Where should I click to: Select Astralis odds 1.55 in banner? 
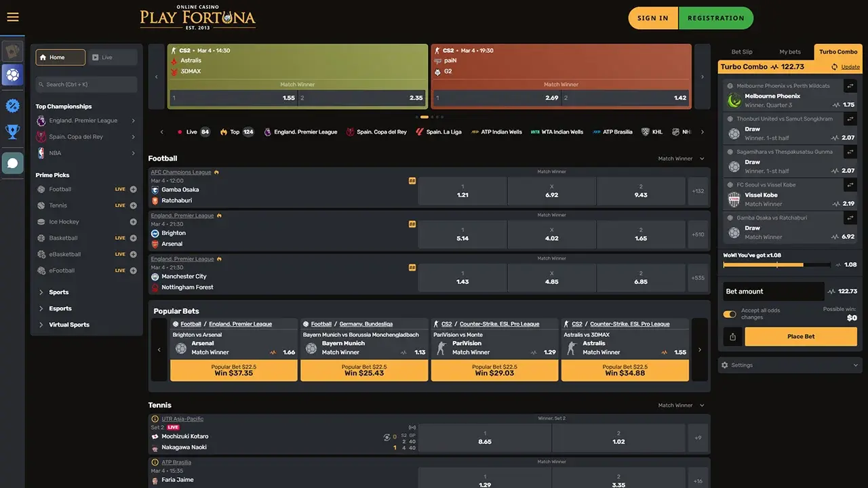[233, 98]
